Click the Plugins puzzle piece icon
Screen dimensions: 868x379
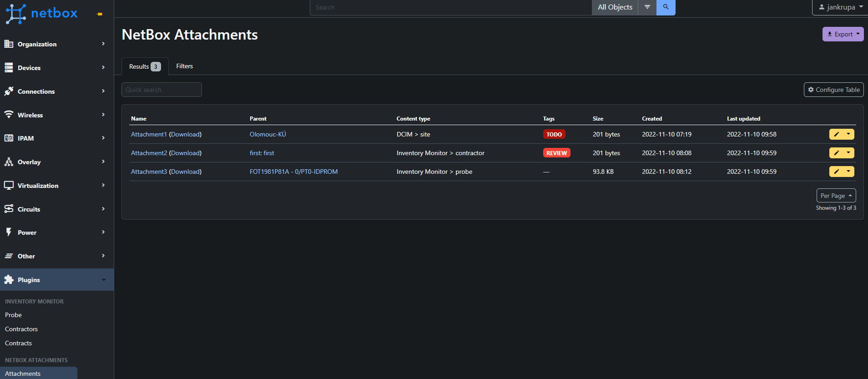[x=9, y=279]
